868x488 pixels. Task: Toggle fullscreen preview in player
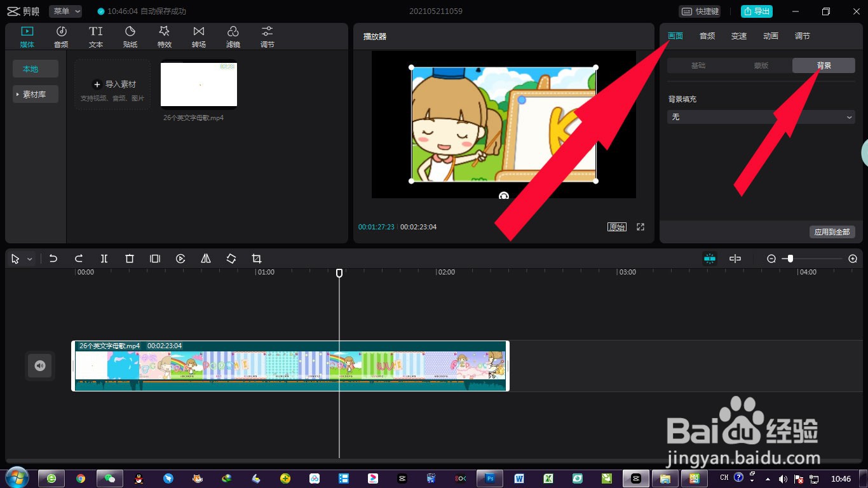coord(641,227)
